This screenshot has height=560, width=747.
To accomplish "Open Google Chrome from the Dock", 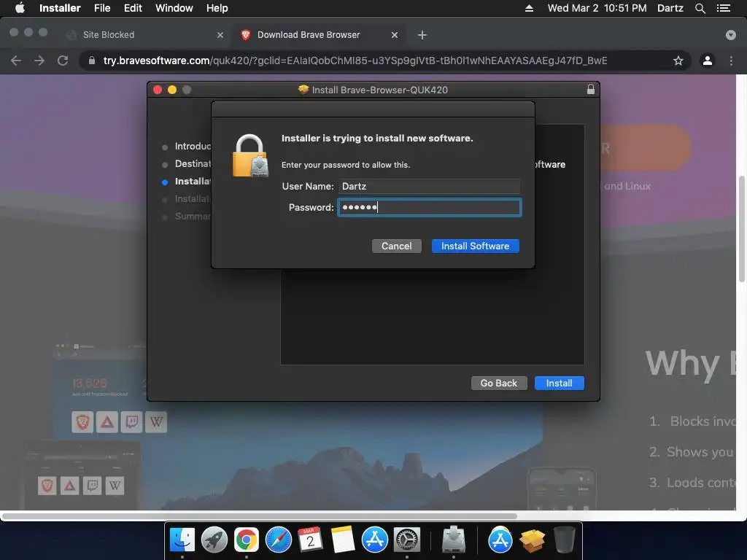I will 247,540.
